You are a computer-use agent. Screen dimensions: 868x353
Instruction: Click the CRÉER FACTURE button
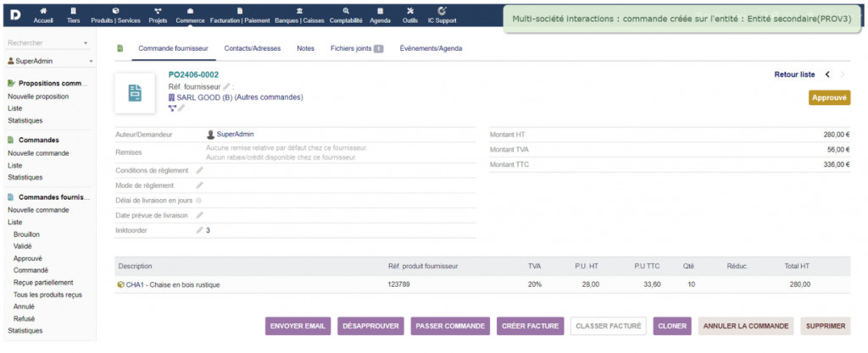click(530, 326)
